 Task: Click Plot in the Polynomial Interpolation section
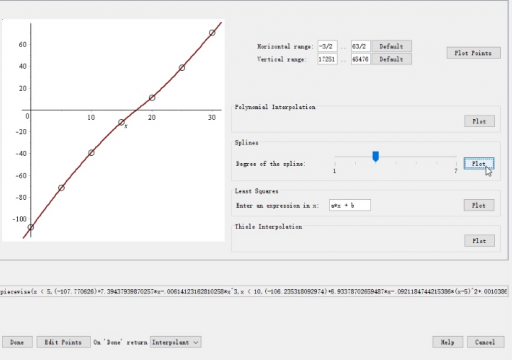coord(479,121)
